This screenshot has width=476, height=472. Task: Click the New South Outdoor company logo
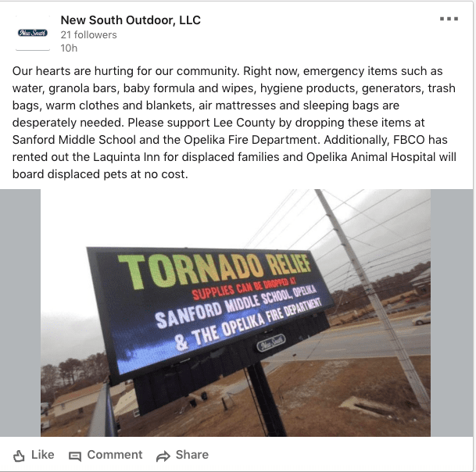coord(33,33)
